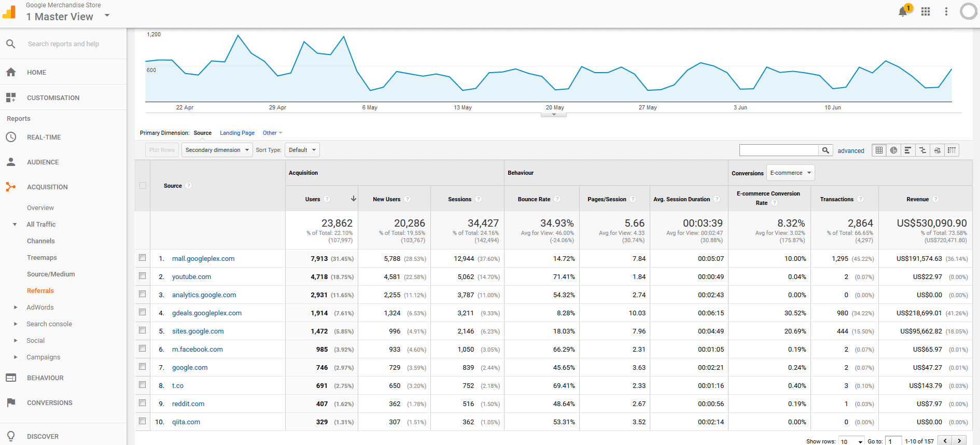This screenshot has width=980, height=445.
Task: Open help for the Source column
Action: 189,186
